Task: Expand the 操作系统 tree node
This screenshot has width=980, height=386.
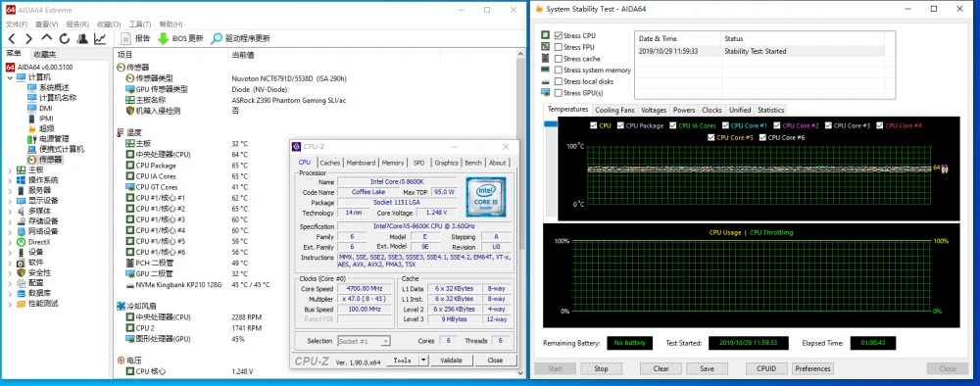Action: (10, 180)
